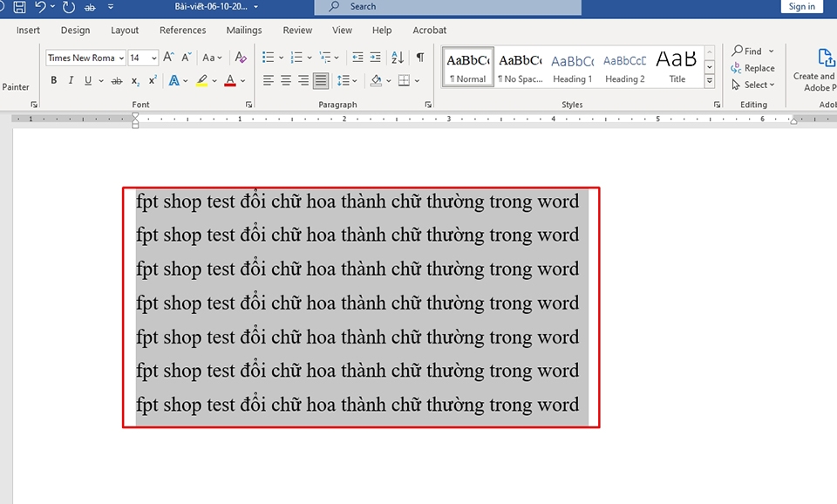Click the Sort A-Z icon
The height and width of the screenshot is (504, 837).
tap(398, 58)
